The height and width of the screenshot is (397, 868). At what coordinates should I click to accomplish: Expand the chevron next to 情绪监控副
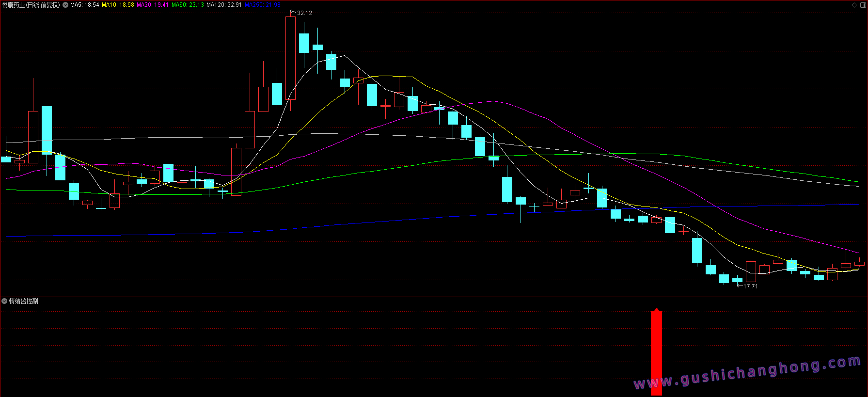point(4,301)
